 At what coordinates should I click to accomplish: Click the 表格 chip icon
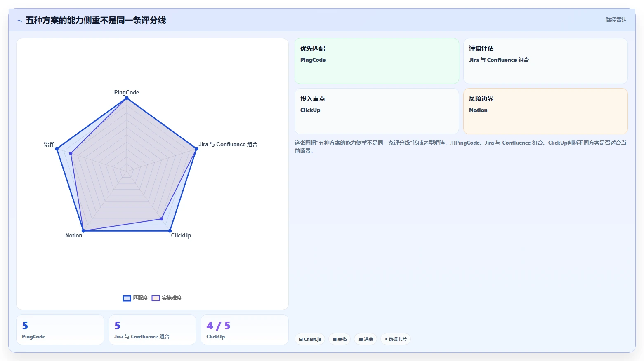(335, 340)
